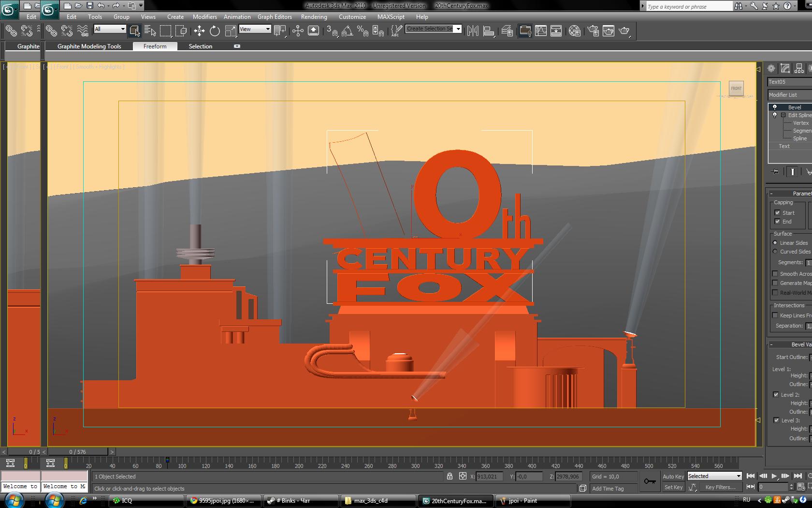The width and height of the screenshot is (812, 508).
Task: Open the Graph Editors menu
Action: (275, 16)
